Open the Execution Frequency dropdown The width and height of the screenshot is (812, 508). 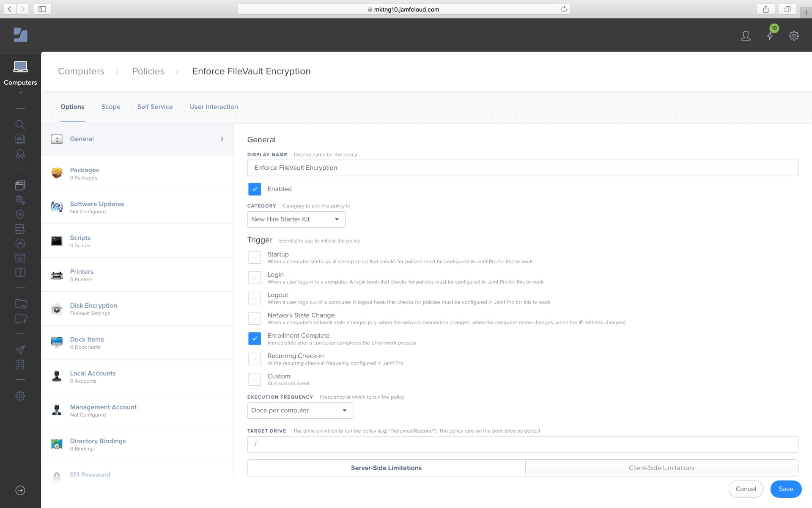click(x=300, y=410)
